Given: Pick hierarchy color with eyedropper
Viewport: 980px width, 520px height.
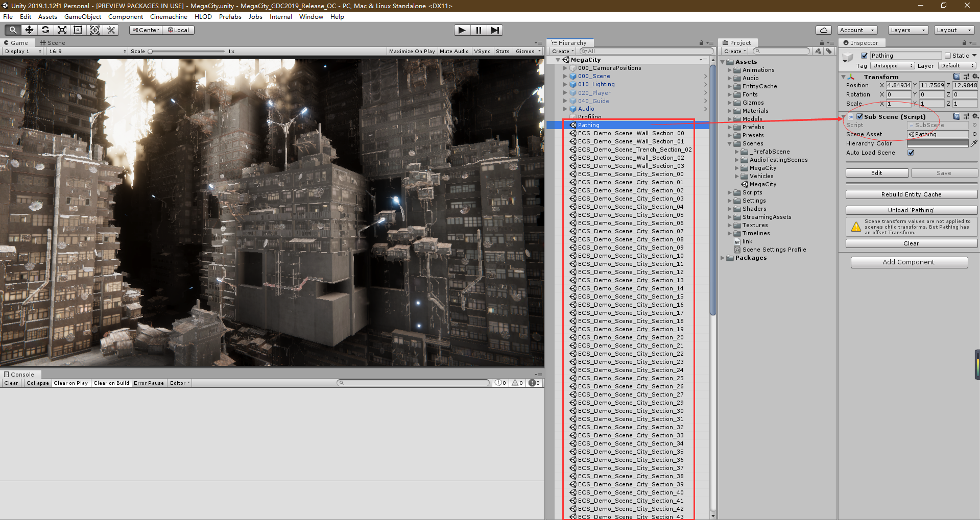Looking at the screenshot, I should 974,143.
